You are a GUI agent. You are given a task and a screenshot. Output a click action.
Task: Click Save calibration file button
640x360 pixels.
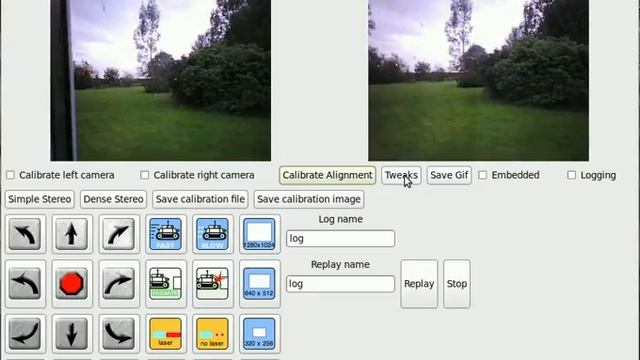click(200, 199)
